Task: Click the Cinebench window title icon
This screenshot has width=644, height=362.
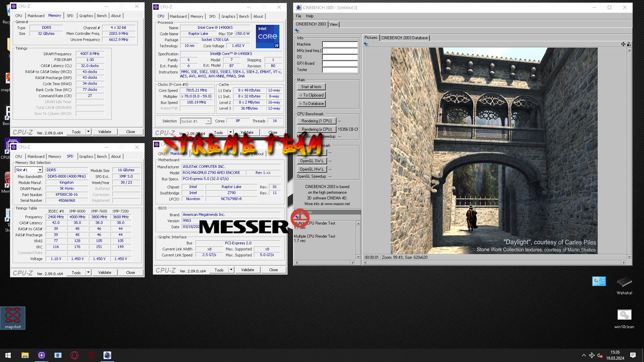Action: point(298,7)
